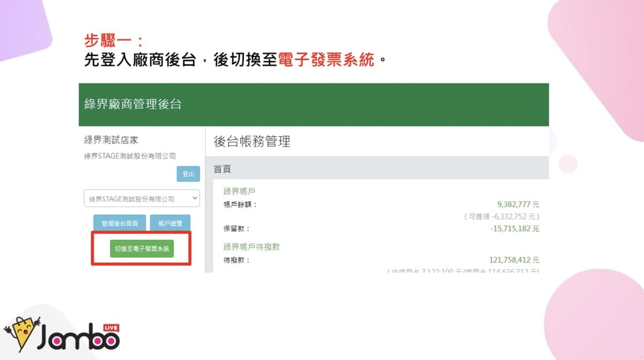Select the balance value 9,382,777 元
This screenshot has width=644, height=360.
518,204
